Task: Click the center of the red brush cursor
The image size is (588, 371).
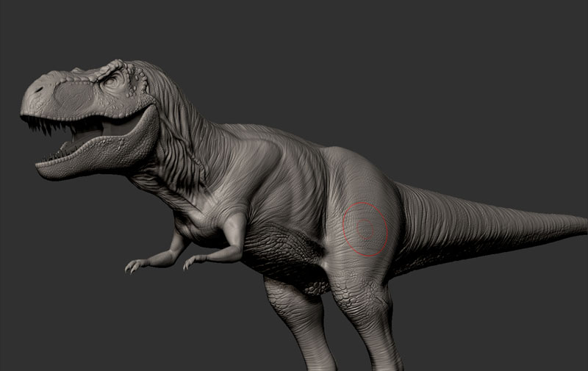Action: click(x=365, y=229)
